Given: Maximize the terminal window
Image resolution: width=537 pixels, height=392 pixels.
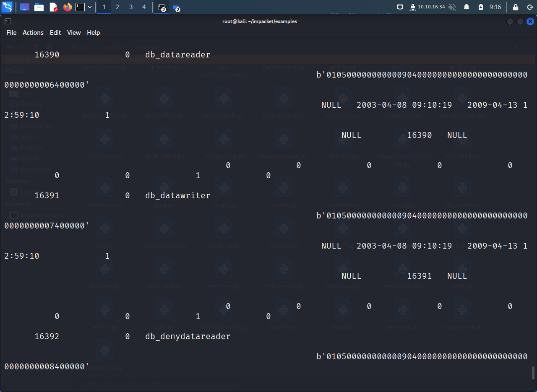Looking at the screenshot, I should point(520,21).
